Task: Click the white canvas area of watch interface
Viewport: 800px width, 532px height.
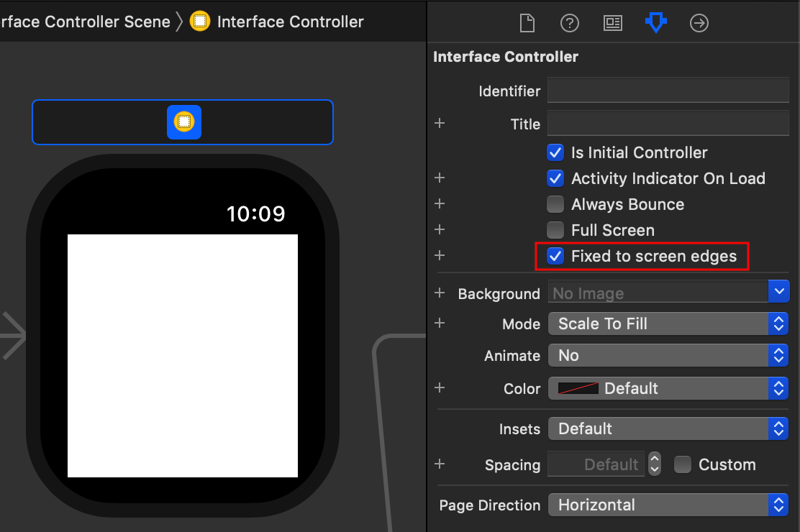Action: tap(183, 356)
